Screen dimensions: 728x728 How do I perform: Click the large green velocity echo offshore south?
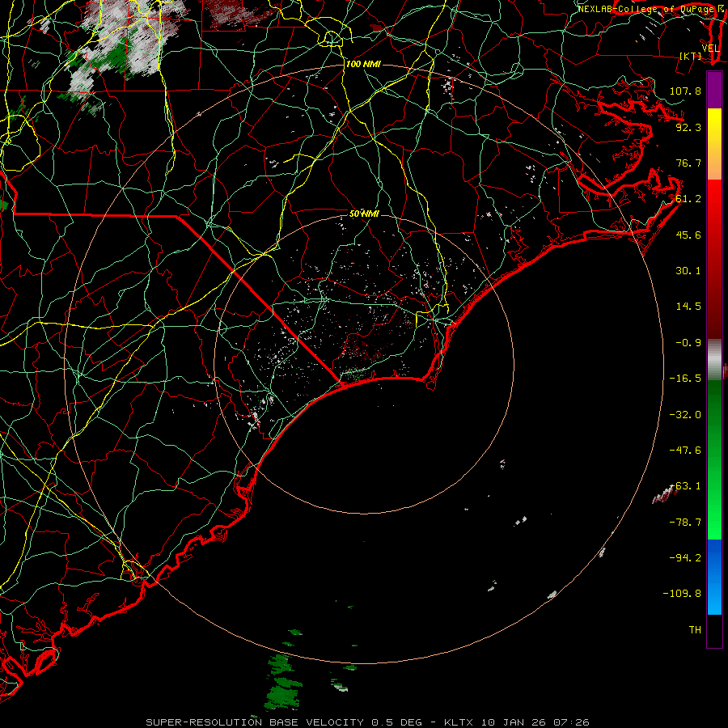pos(282,682)
